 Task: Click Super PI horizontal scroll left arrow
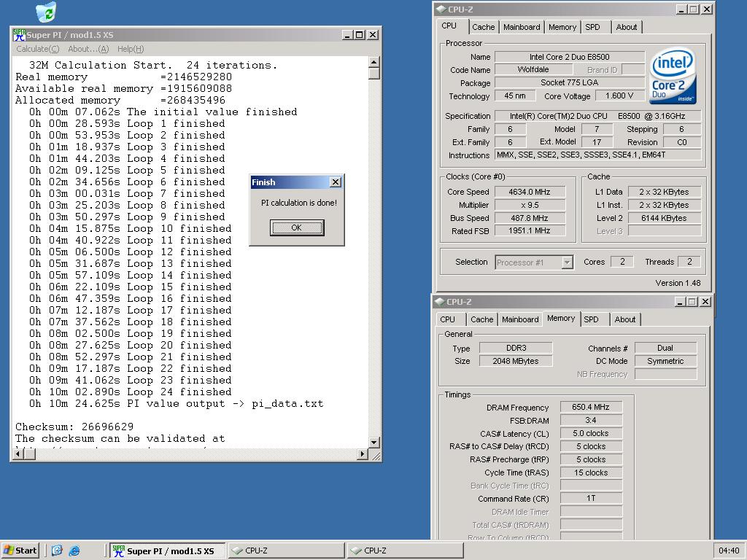click(x=18, y=454)
